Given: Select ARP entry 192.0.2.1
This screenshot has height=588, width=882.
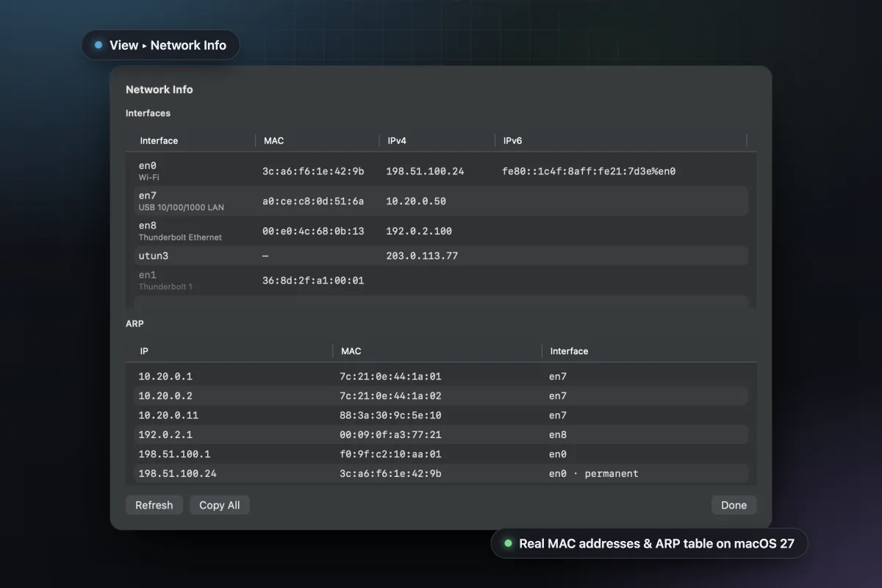Looking at the screenshot, I should pos(441,434).
